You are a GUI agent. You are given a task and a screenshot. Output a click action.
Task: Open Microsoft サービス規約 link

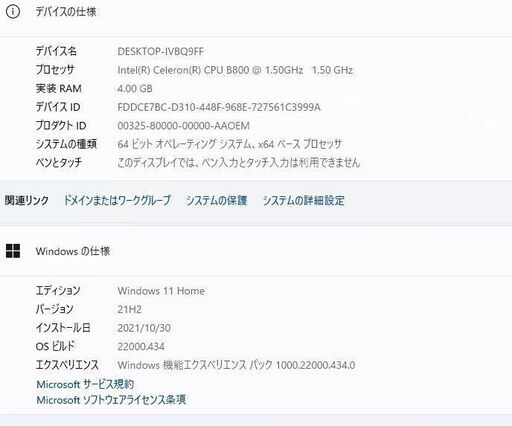pos(85,384)
